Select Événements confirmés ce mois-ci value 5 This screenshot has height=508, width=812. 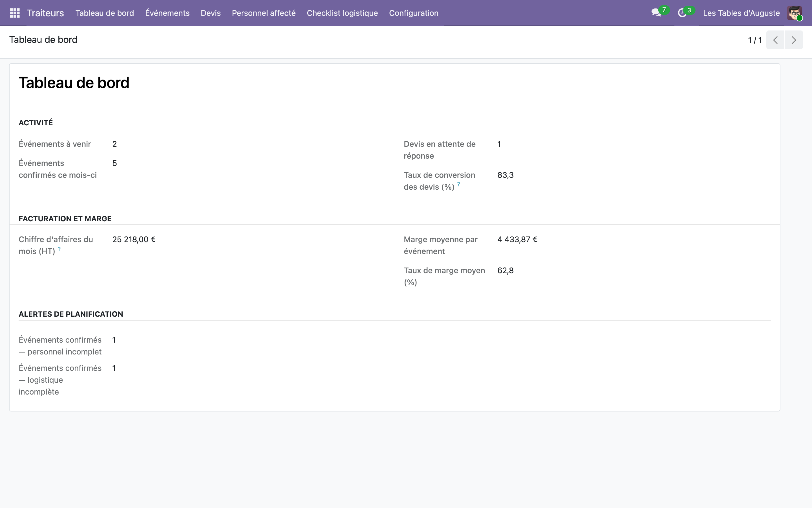click(x=114, y=163)
